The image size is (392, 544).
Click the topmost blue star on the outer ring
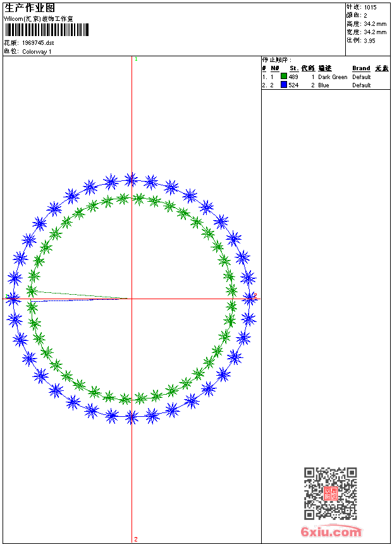coord(131,180)
